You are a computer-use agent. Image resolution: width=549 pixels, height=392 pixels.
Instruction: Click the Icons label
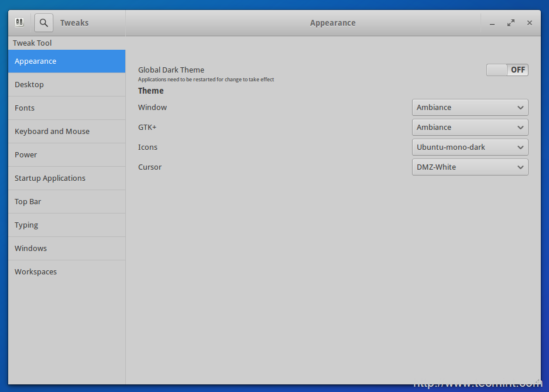pos(147,147)
